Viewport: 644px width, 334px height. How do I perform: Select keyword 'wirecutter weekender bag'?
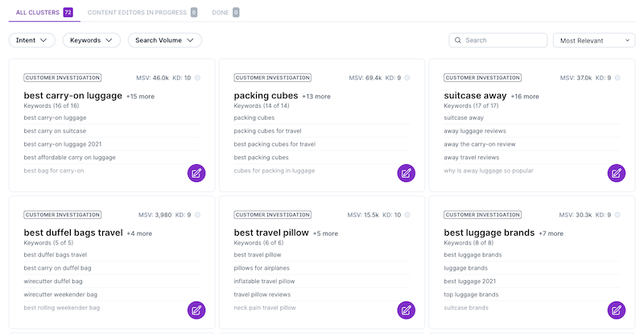(x=60, y=295)
